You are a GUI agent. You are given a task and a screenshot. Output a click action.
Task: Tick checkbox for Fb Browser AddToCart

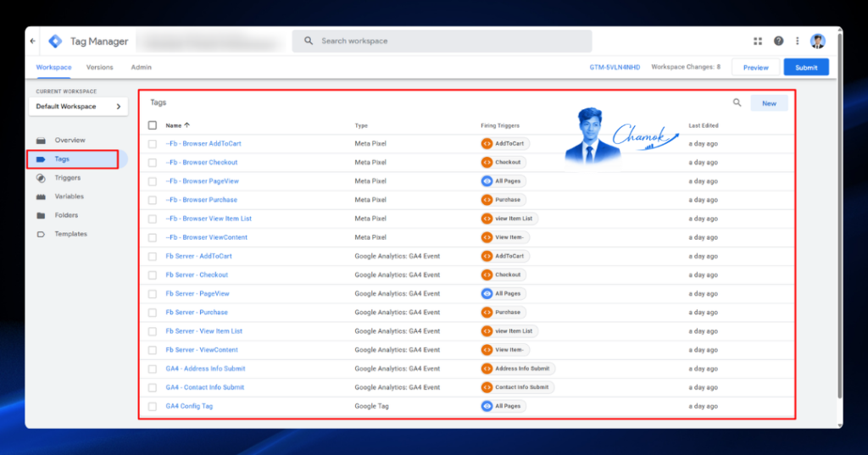153,143
